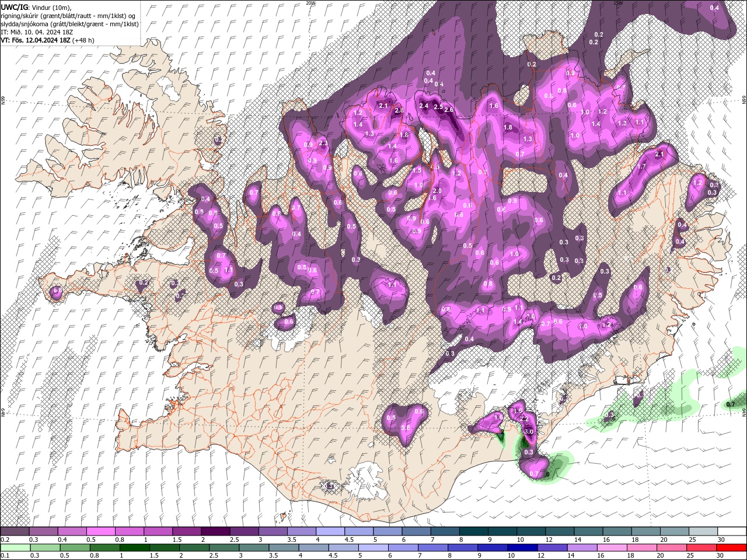Click the 'slydda/snjókoma (grátt/bleikt/grænt' description line
This screenshot has width=747, height=560.
[x=69, y=24]
